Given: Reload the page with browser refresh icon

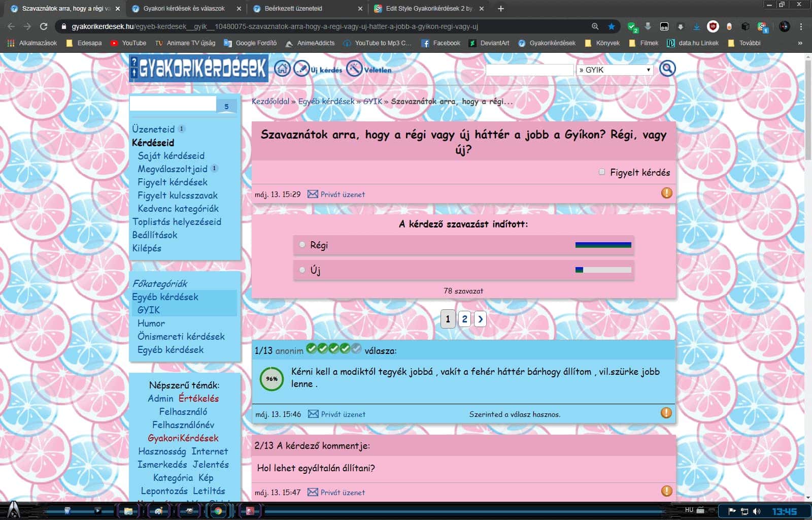Looking at the screenshot, I should click(44, 26).
